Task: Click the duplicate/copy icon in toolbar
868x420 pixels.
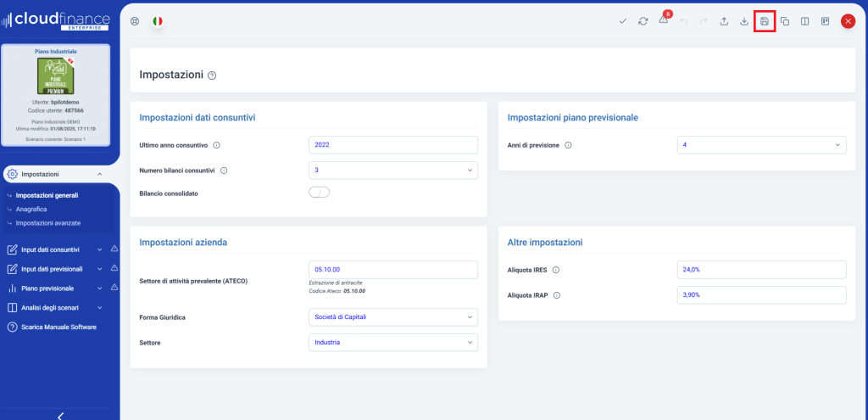Action: coord(785,21)
